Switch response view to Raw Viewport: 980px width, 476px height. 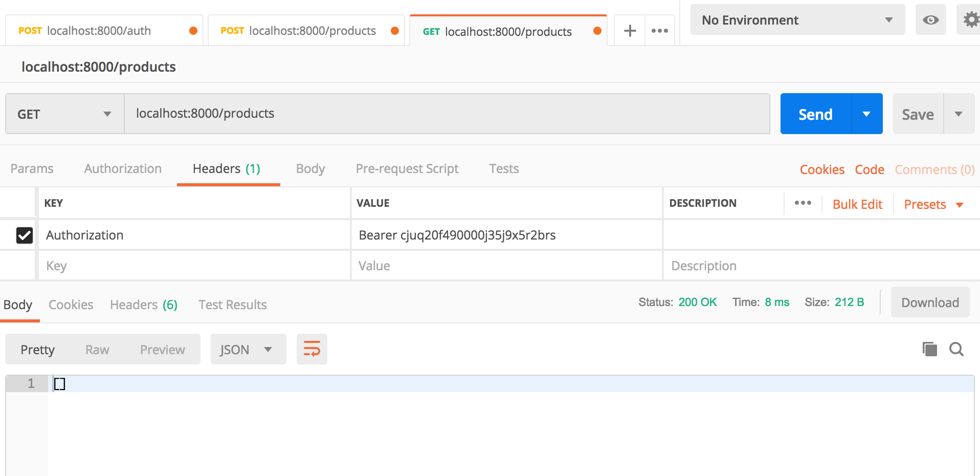97,349
